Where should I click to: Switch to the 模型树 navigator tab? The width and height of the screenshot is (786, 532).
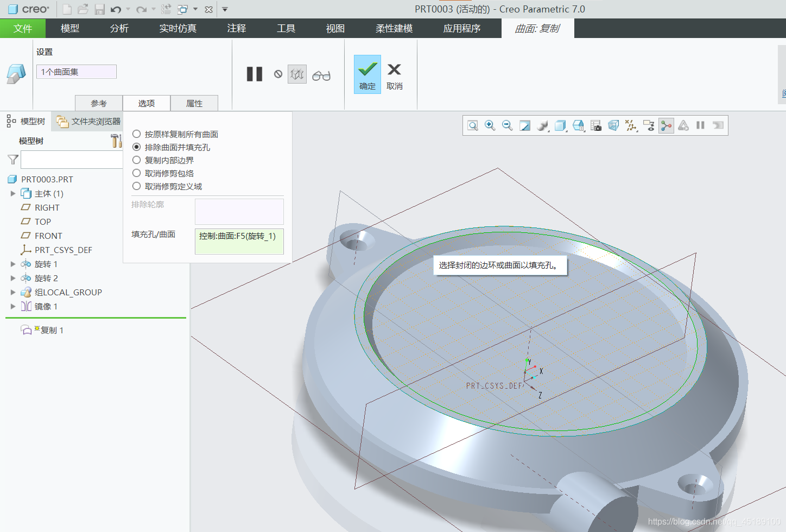26,121
